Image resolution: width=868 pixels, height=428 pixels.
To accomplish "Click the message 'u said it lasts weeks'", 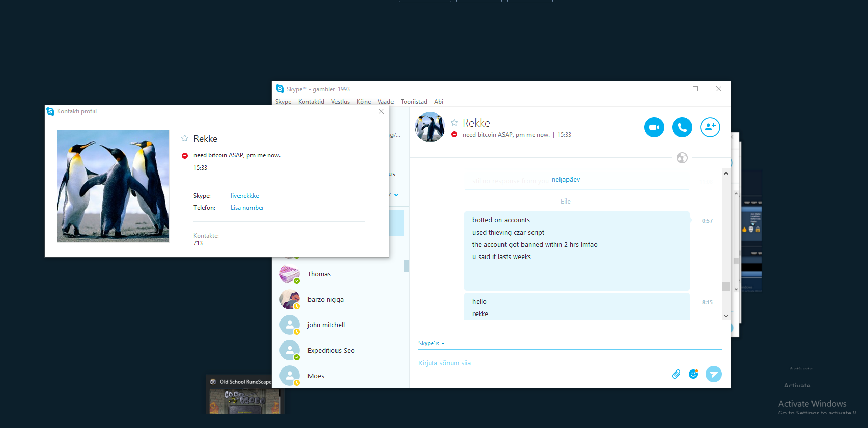I will 501,257.
